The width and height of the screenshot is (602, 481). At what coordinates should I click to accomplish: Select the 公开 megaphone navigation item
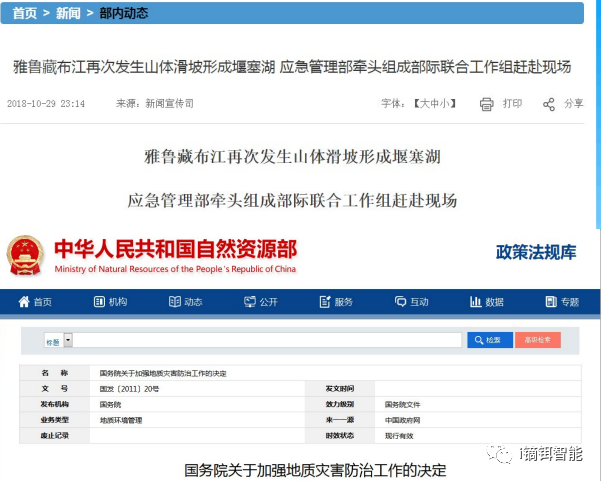point(251,302)
